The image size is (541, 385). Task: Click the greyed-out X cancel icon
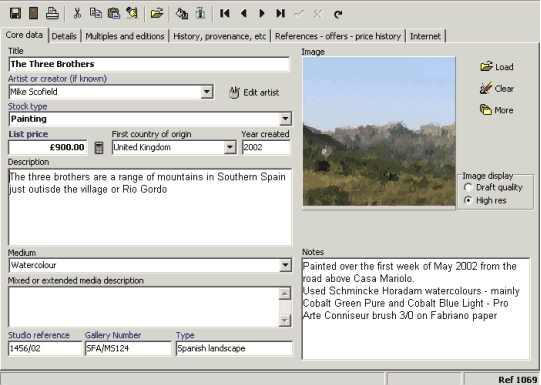317,13
